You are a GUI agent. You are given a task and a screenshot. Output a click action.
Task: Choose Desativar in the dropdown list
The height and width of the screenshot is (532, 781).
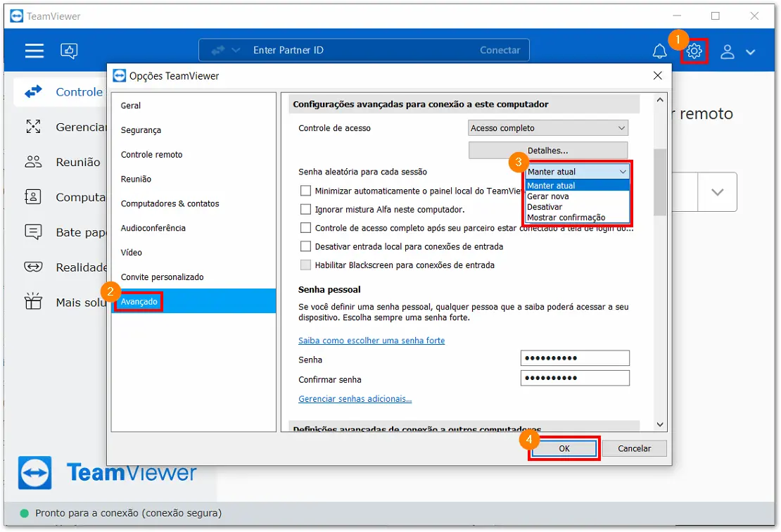(577, 207)
